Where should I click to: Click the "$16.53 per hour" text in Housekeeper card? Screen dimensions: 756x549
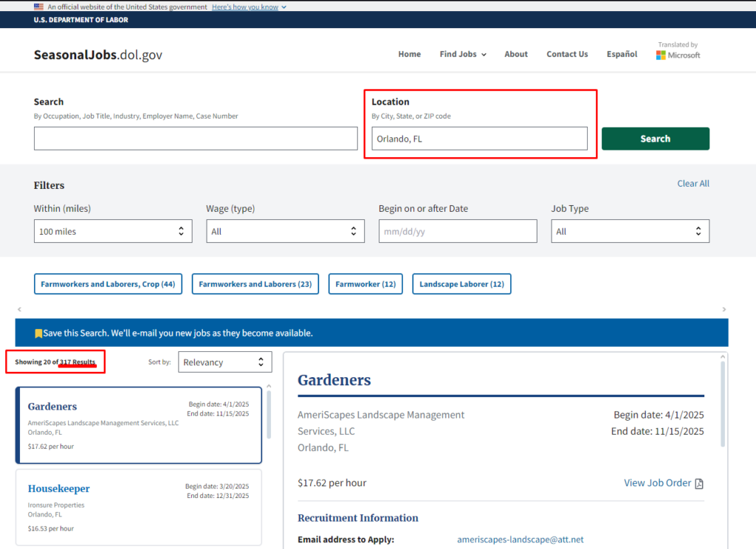51,528
